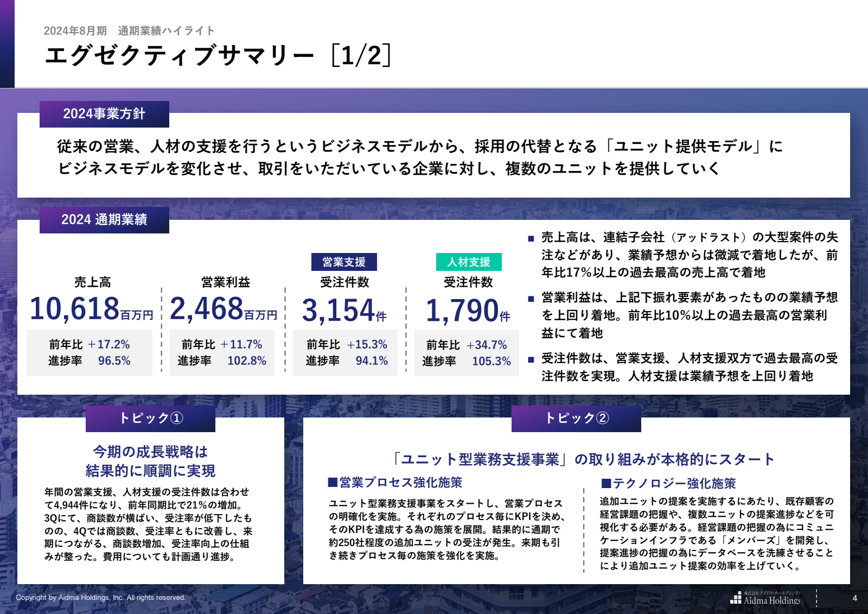Viewport: 868px width, 614px height.
Task: Click the sales figure 10,618
Action: pos(74,309)
